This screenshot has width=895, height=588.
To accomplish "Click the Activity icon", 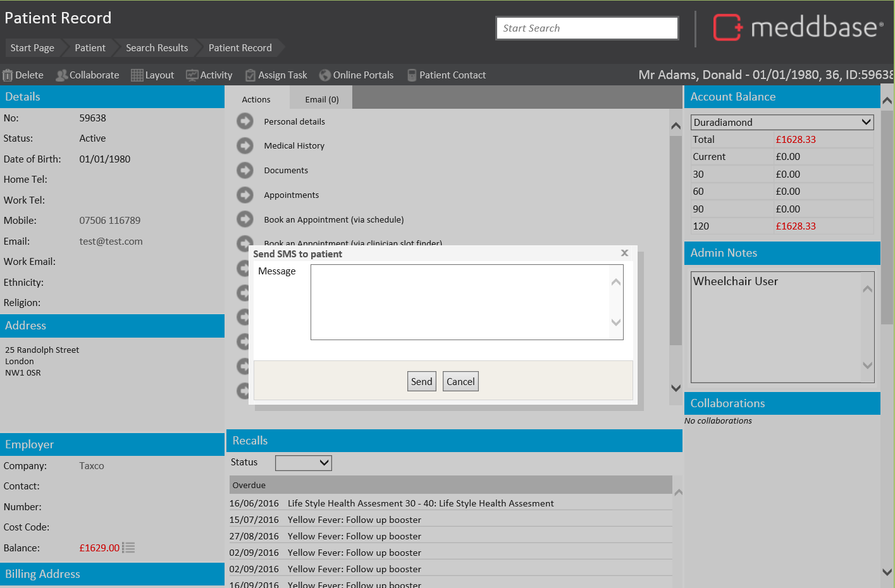I will pos(192,75).
